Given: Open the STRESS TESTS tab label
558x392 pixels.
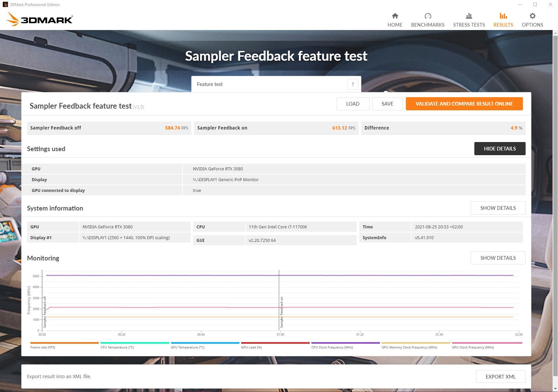Looking at the screenshot, I should tap(469, 25).
